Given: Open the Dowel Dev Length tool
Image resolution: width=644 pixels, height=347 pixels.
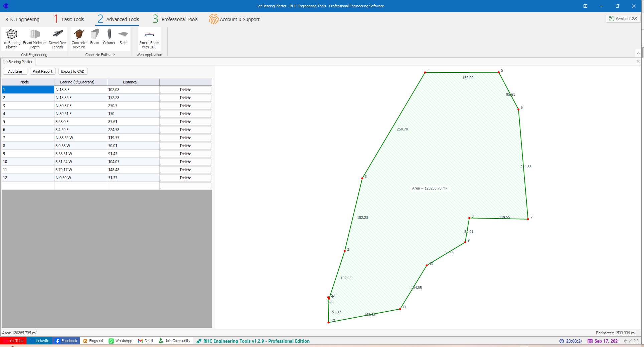Looking at the screenshot, I should pos(57,39).
